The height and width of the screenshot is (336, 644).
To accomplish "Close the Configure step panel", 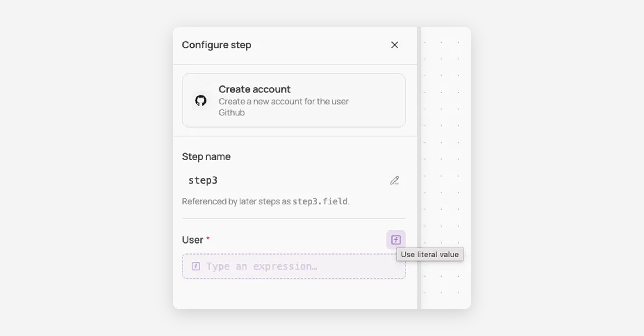I will click(394, 45).
